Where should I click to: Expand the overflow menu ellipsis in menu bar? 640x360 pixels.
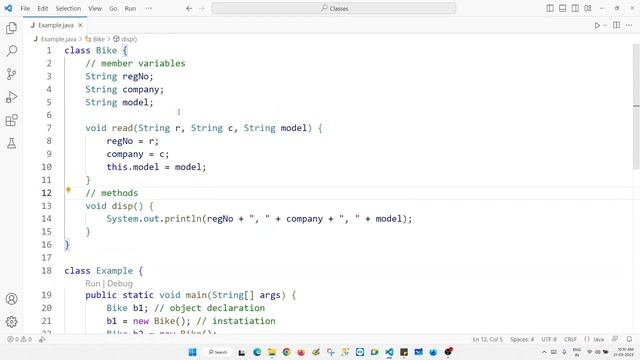(x=149, y=8)
